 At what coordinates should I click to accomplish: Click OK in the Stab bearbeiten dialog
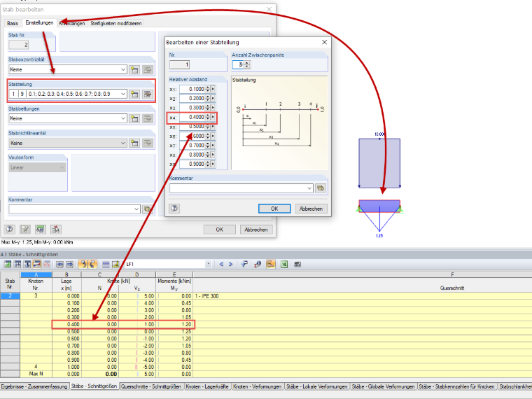(220, 230)
